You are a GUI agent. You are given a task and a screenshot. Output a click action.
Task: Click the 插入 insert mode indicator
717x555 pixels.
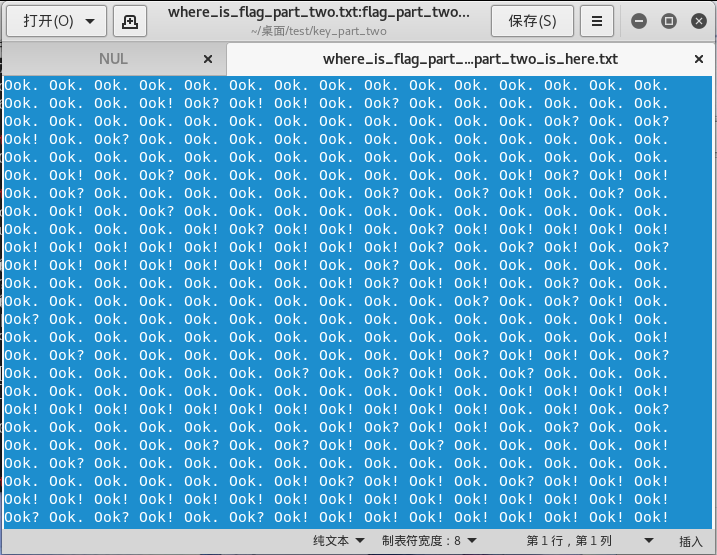[x=690, y=541]
